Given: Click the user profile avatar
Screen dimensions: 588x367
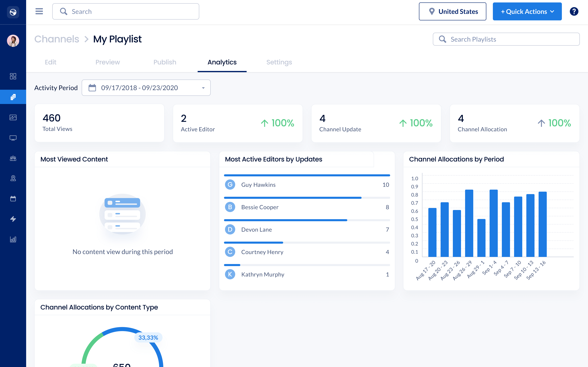Looking at the screenshot, I should click(13, 41).
